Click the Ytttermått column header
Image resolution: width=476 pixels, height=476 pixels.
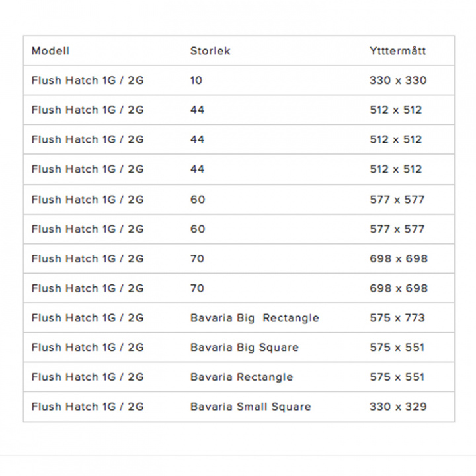point(398,51)
